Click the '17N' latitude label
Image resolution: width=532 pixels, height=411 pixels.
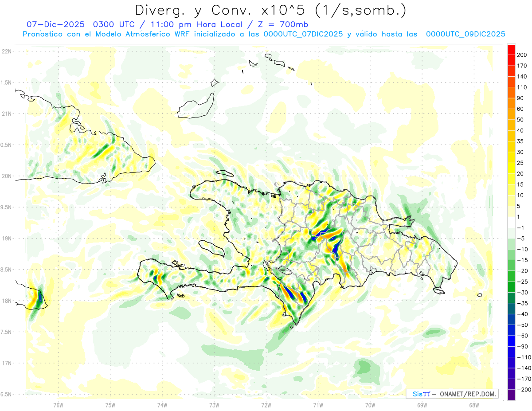pyautogui.click(x=6, y=363)
